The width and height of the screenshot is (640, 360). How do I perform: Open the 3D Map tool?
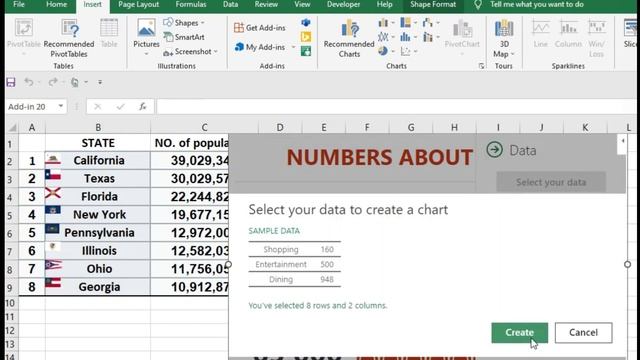504,38
